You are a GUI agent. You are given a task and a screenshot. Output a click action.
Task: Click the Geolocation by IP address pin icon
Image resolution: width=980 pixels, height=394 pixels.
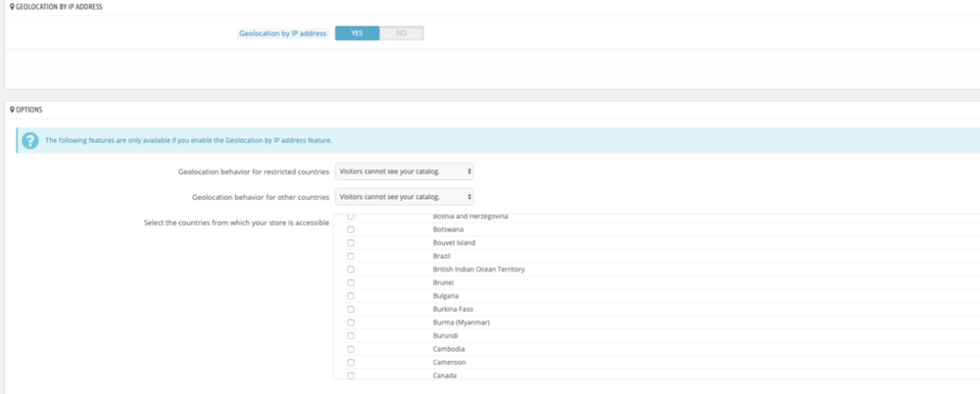point(12,7)
